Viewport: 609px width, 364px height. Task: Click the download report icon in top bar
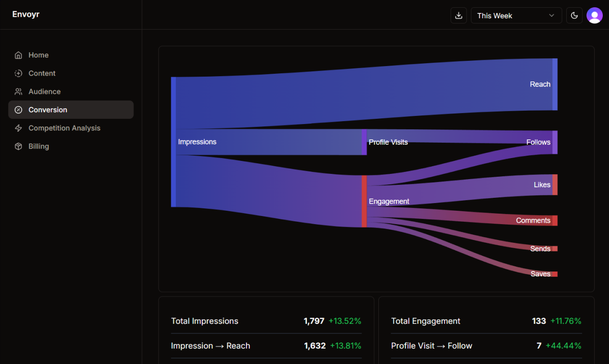[458, 15]
